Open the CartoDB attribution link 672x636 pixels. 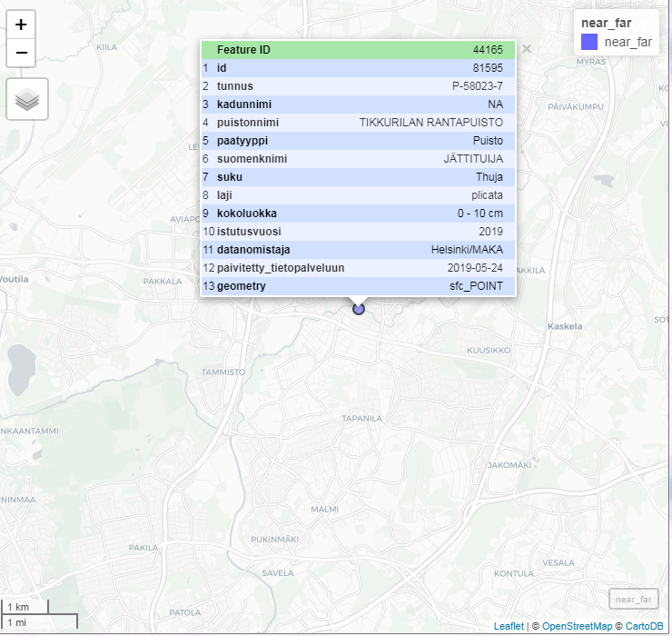644,626
